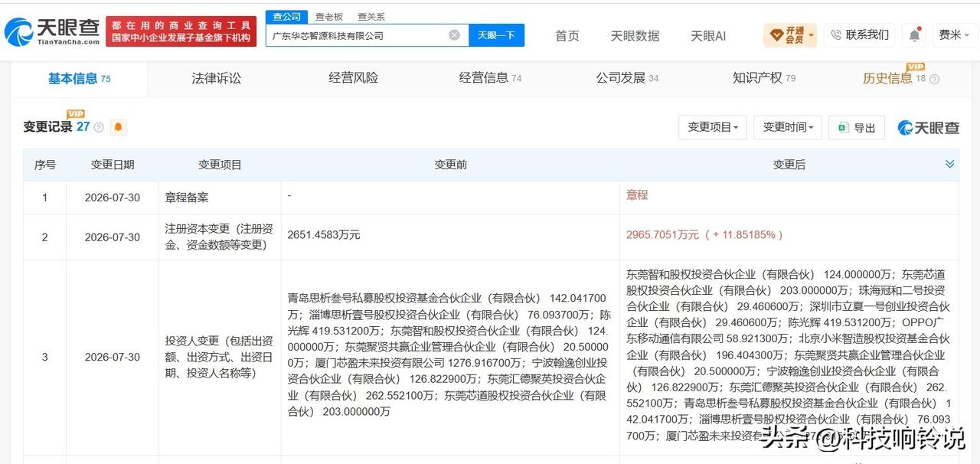Expand the 费米 user account menu
Viewport: 980px width, 464px height.
[955, 35]
